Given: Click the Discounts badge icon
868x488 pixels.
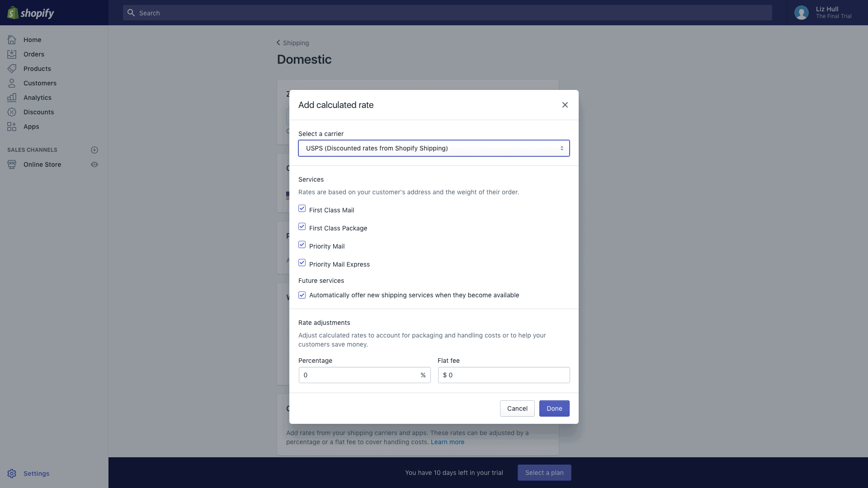Looking at the screenshot, I should click(12, 112).
